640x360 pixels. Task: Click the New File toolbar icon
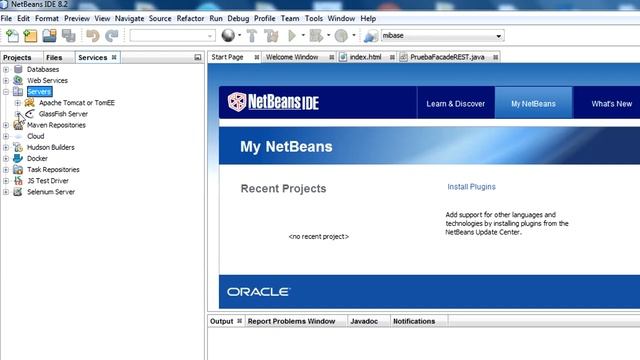click(12, 36)
